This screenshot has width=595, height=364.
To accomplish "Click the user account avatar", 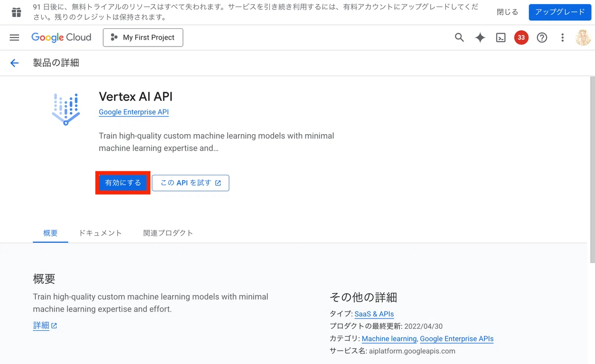I will tap(583, 38).
